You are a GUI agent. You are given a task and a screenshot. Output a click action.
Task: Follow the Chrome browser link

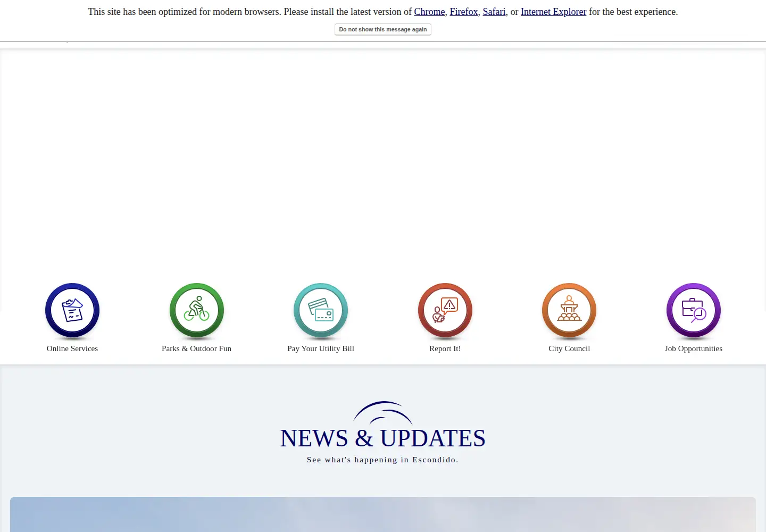(429, 12)
